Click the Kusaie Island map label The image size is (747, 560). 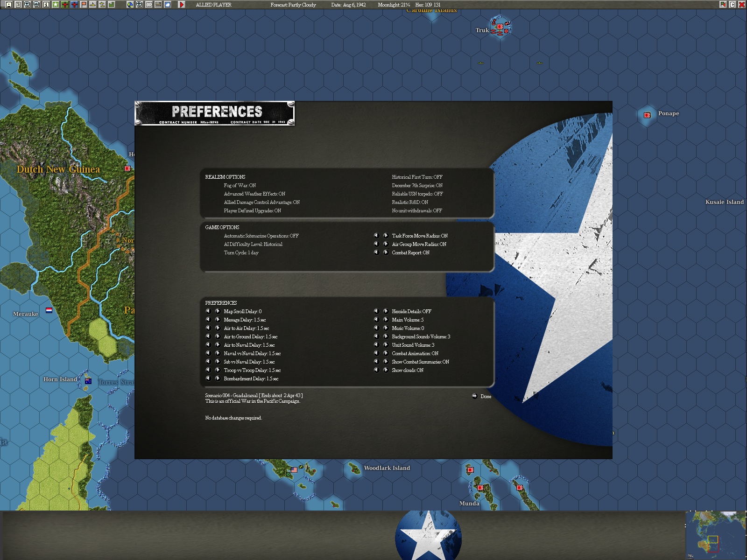pos(725,202)
